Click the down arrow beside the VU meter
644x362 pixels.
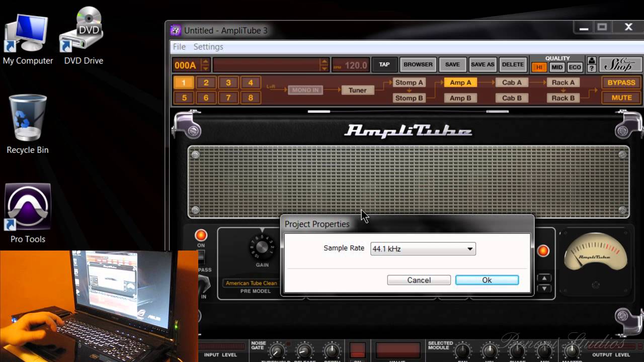point(544,289)
